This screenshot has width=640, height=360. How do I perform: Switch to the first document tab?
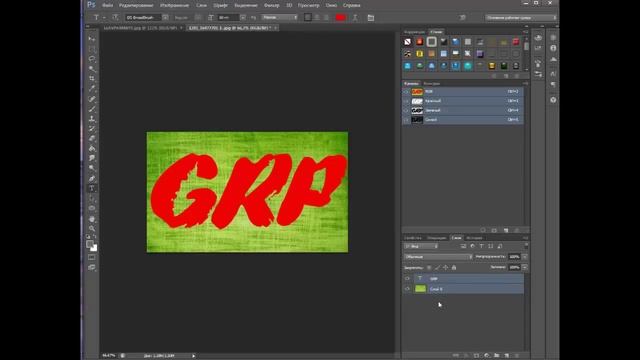pos(141,28)
